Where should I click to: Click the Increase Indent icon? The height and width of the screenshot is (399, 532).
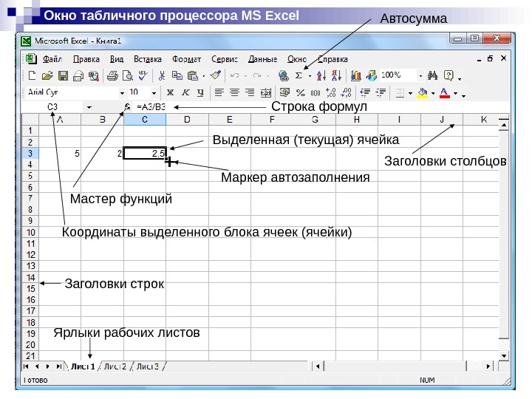pos(381,92)
